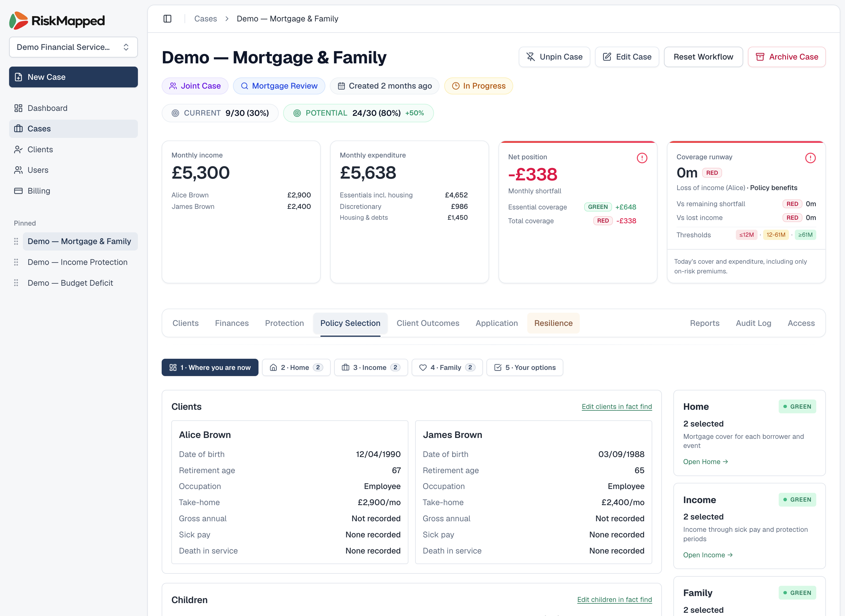
Task: Click the Mortgage Review badge
Action: point(279,86)
